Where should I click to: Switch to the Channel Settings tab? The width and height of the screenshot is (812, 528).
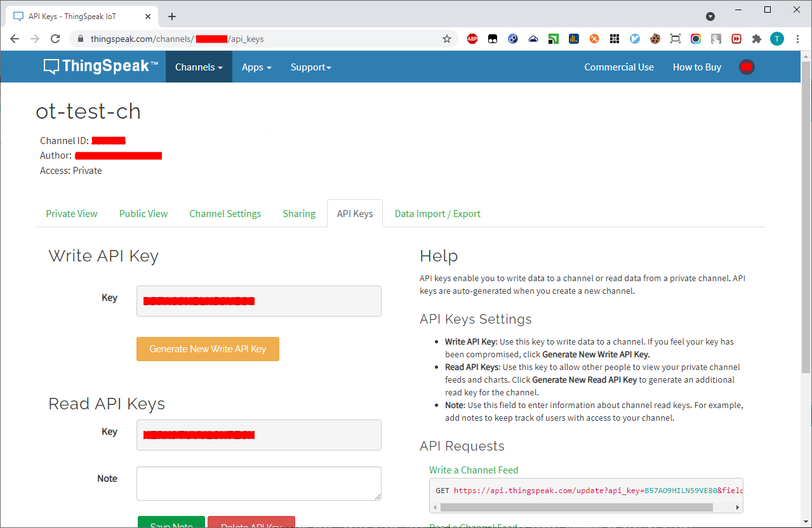(225, 214)
